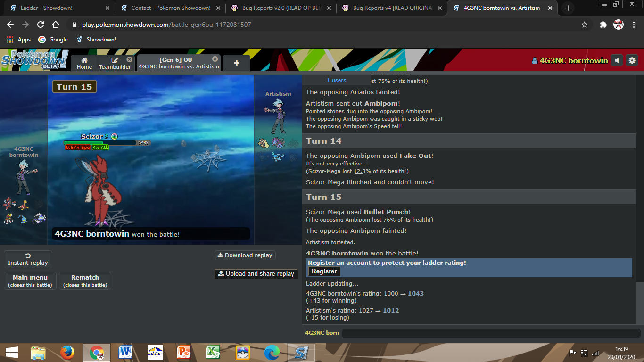
Task: Click the white and purple team icon
Action: (x=39, y=218)
